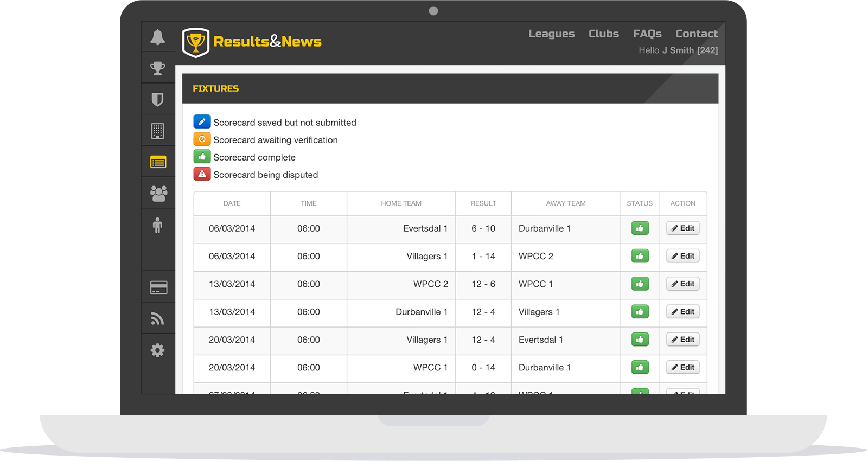
Task: Navigate to the Contact page
Action: 696,34
